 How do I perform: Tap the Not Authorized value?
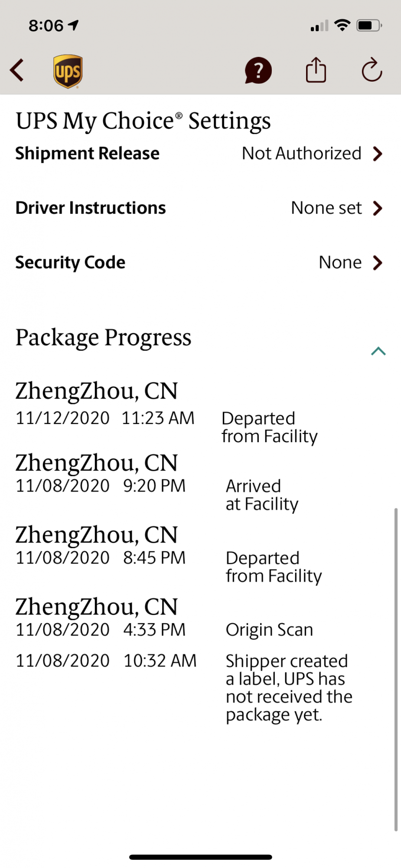[x=301, y=154]
